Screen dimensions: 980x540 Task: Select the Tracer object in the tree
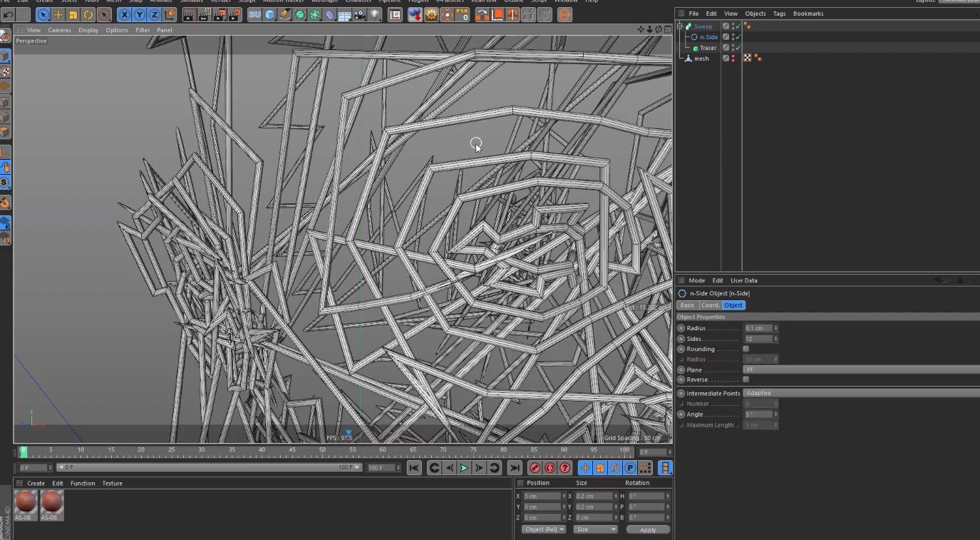coord(708,48)
